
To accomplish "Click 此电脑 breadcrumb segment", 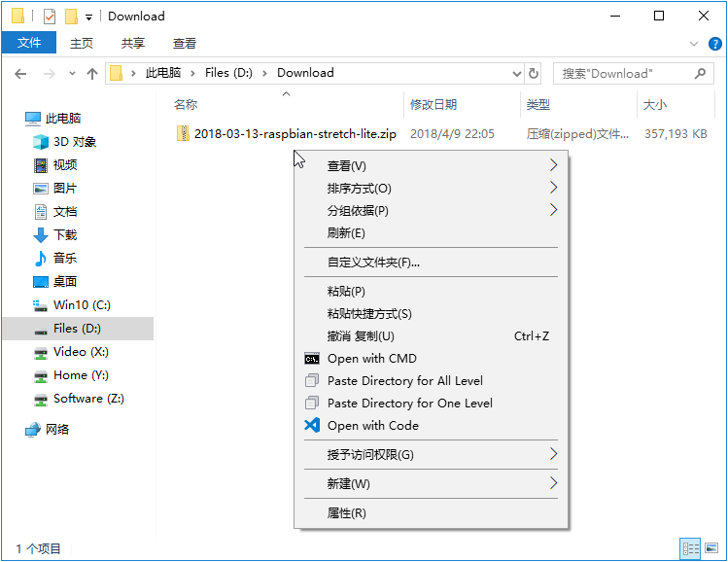I will coord(163,73).
